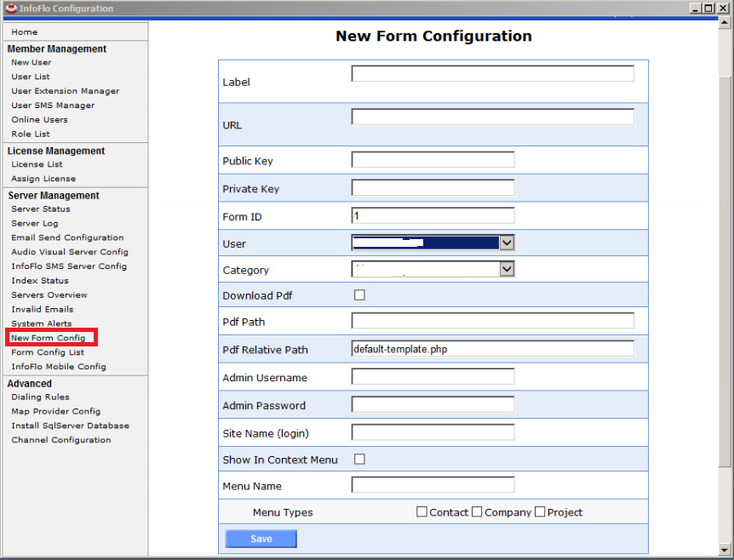Expand the Category dropdown
This screenshot has width=734, height=560.
click(x=507, y=270)
